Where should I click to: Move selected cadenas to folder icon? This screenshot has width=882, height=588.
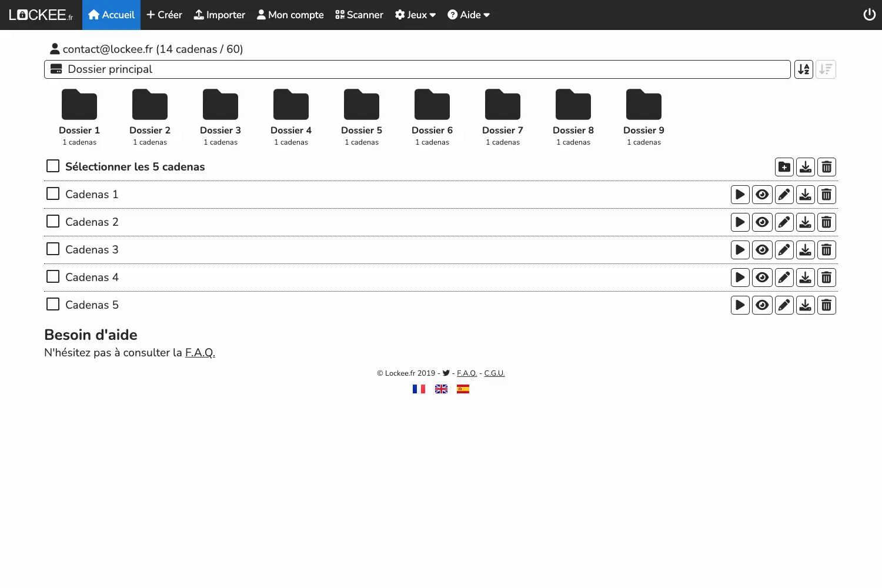tap(784, 167)
